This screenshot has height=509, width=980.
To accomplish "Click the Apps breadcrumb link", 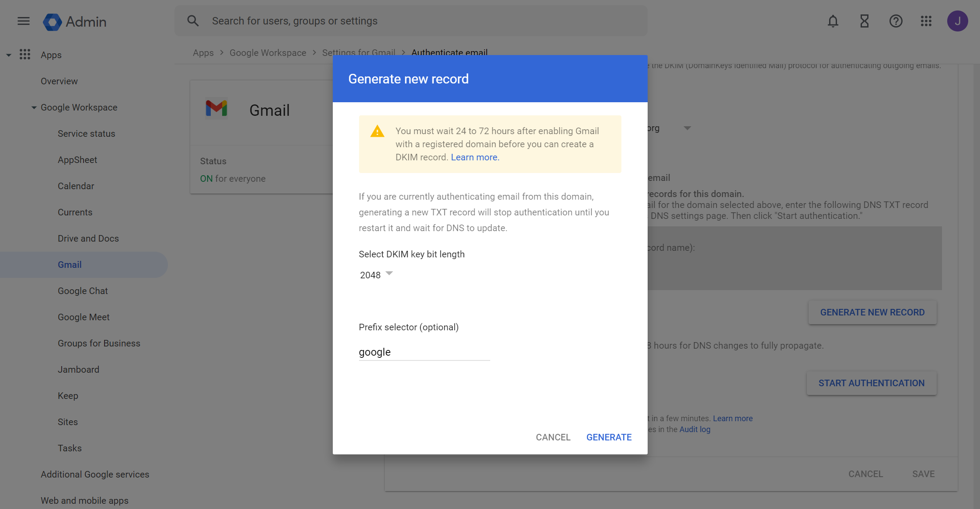I will click(x=203, y=52).
